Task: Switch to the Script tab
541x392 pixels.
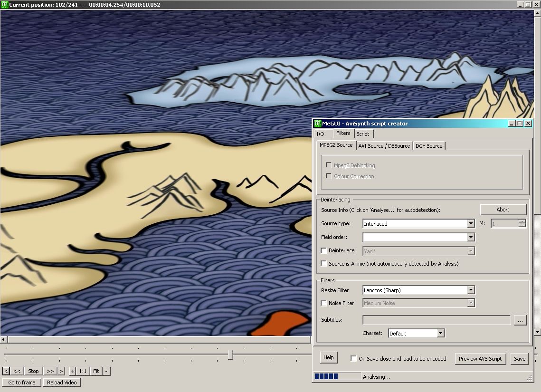Action: 363,134
